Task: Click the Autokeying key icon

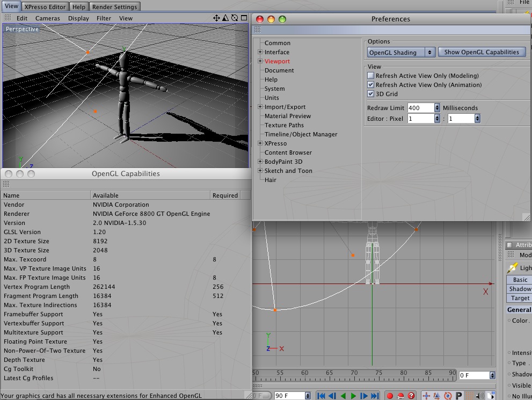Action: point(400,396)
